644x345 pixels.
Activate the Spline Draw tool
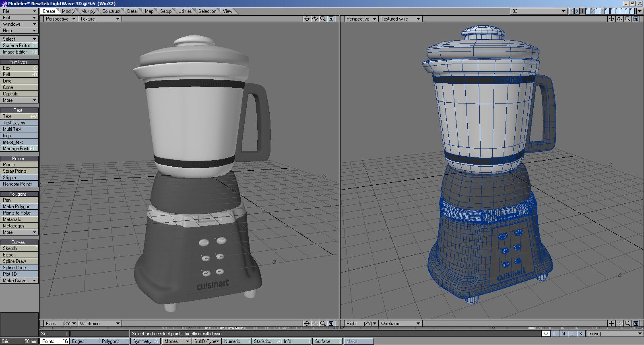pyautogui.click(x=19, y=261)
